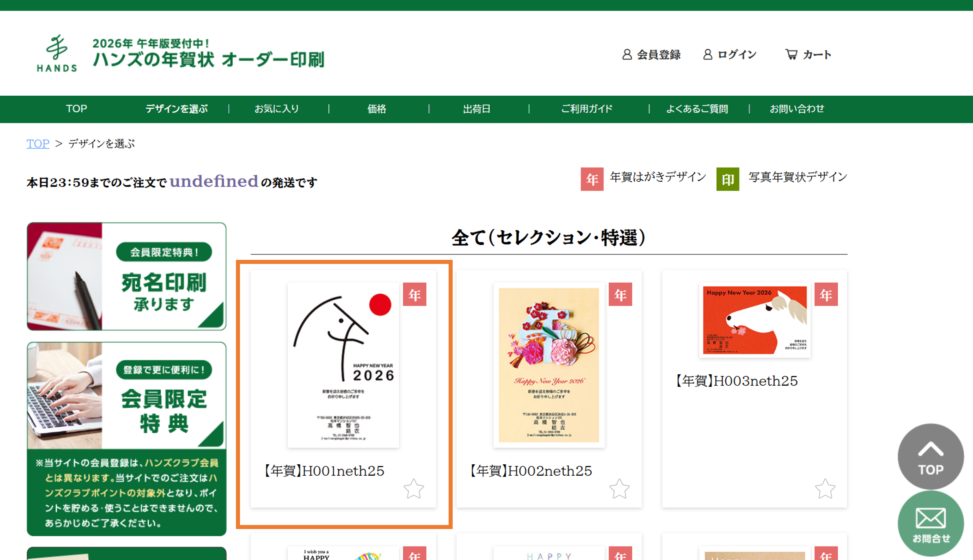973x560 pixels.
Task: Go to お気に入り navigation item
Action: click(277, 109)
